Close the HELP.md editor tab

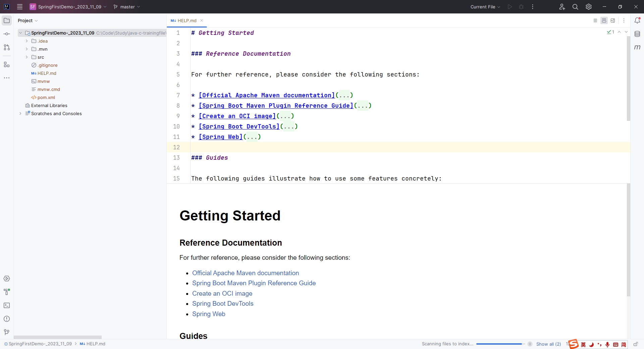(x=202, y=20)
